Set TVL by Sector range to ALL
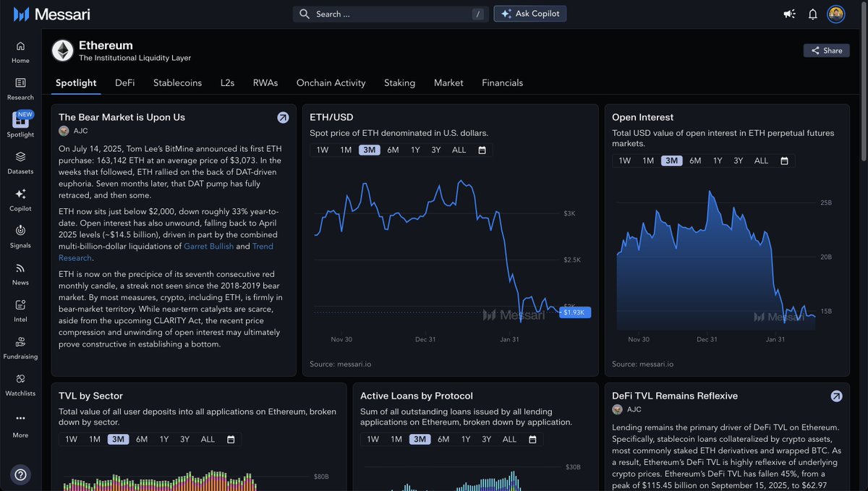The width and height of the screenshot is (868, 491). coord(208,439)
